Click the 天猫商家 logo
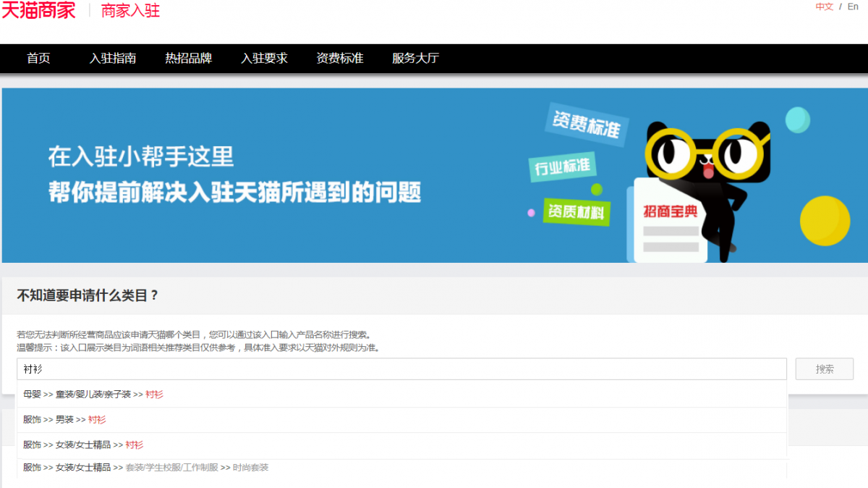 pyautogui.click(x=38, y=10)
